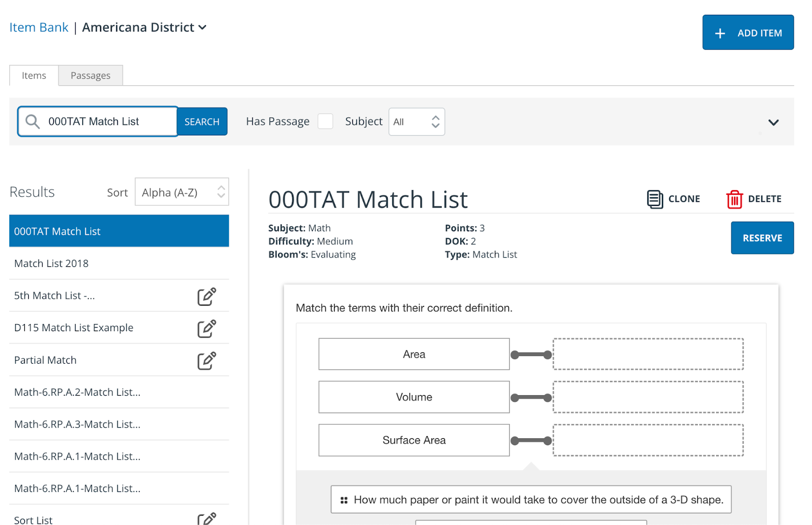Switch to the Items tab
The image size is (812, 525).
point(34,76)
